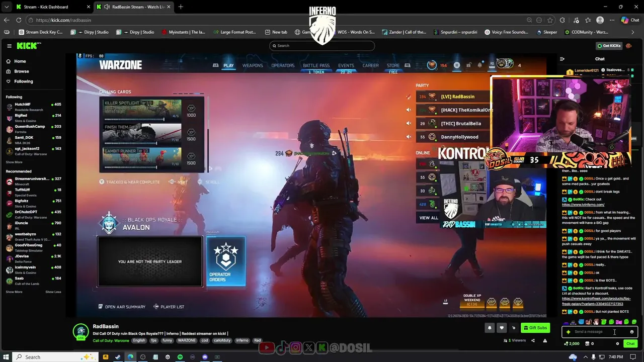Open the kontrolfreek.com link in chat

point(596,301)
